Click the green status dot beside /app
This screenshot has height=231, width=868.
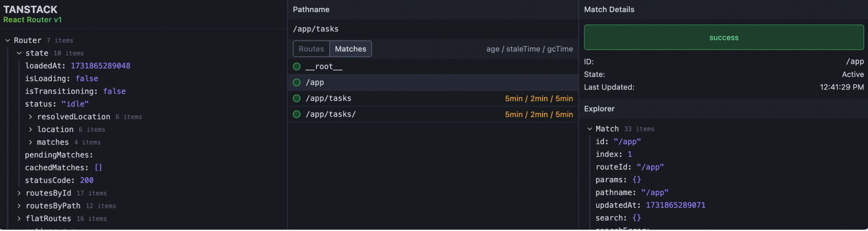pos(297,83)
